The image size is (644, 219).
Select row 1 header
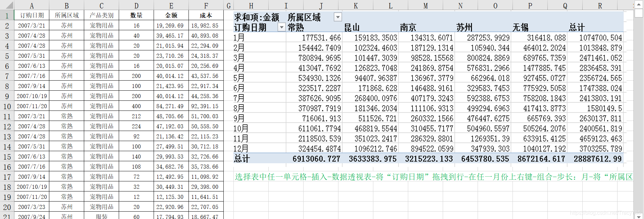[x=7, y=15]
